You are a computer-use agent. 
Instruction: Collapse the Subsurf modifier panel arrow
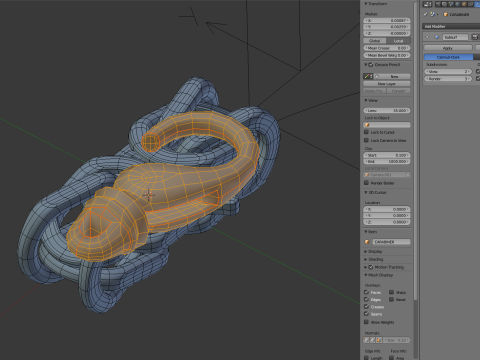427,37
